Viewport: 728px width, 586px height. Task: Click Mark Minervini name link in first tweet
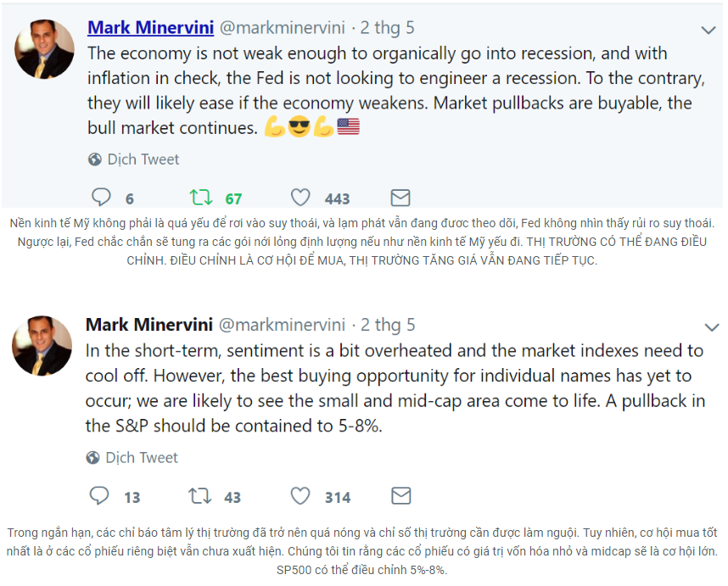(x=150, y=27)
